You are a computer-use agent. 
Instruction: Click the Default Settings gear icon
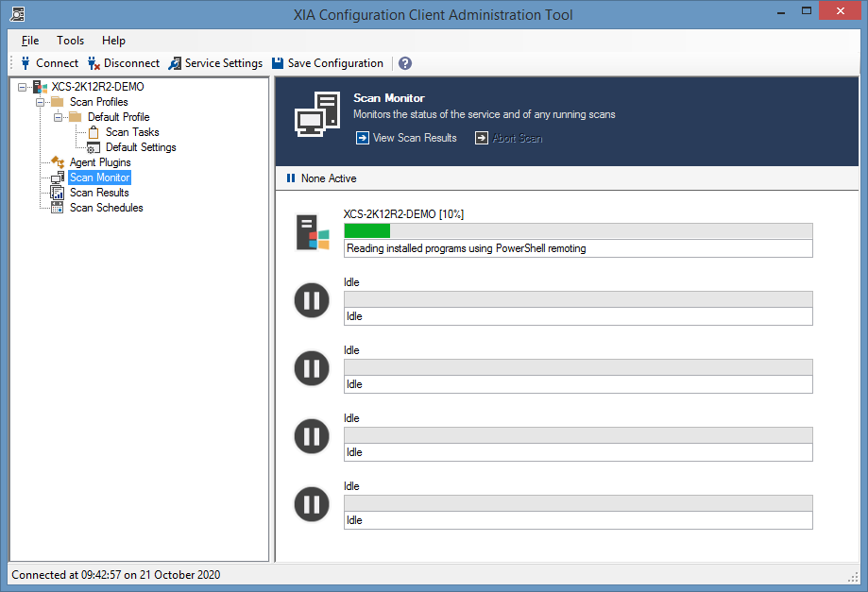click(94, 147)
